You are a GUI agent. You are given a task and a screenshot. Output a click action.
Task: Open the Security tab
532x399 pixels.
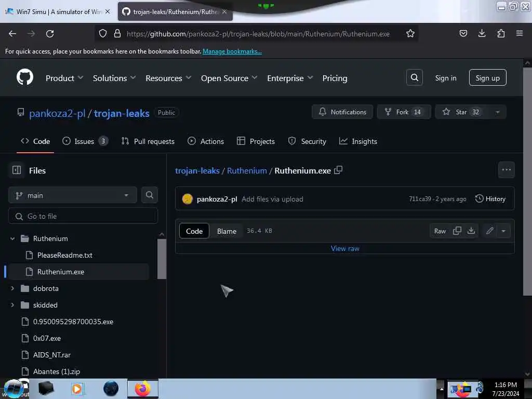(307, 141)
